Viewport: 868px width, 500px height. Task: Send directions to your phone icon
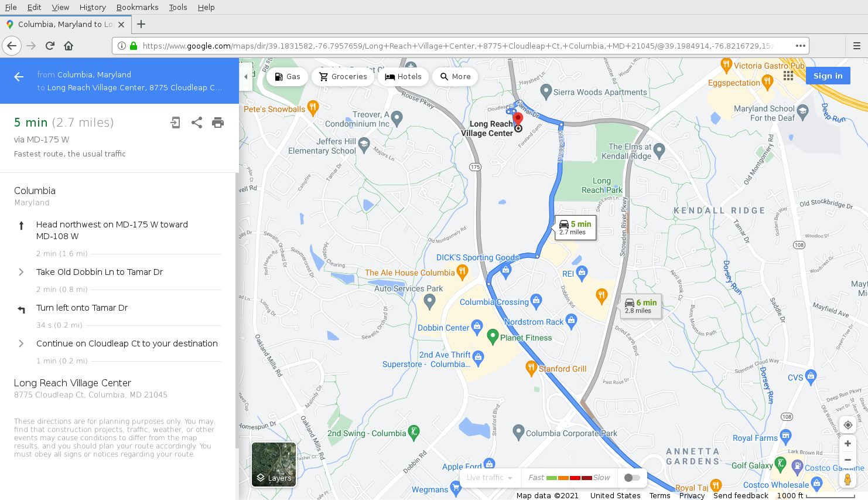pos(175,123)
